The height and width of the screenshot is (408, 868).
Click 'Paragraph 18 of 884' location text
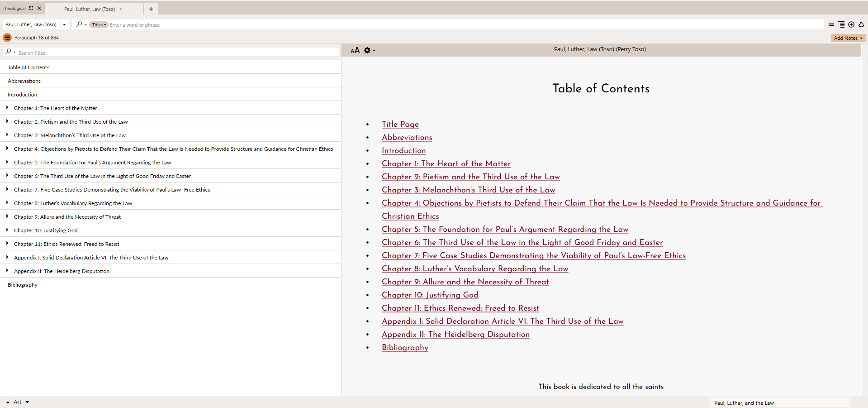[x=37, y=38]
